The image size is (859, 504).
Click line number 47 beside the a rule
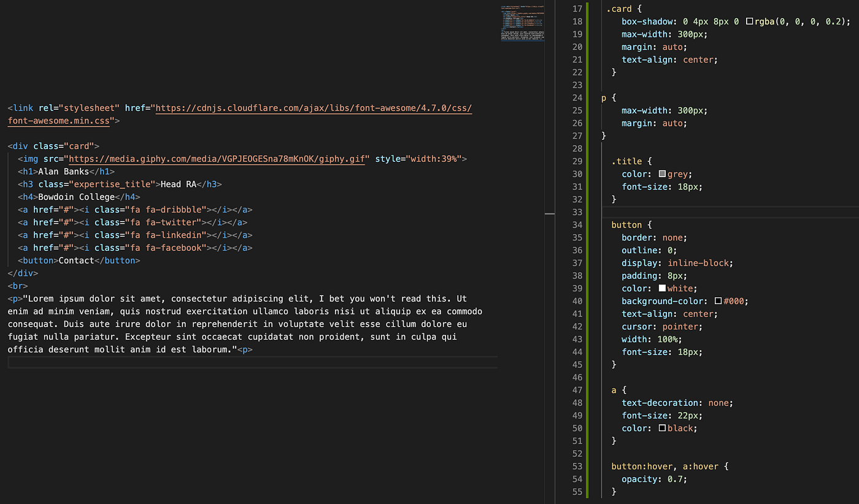[577, 390]
